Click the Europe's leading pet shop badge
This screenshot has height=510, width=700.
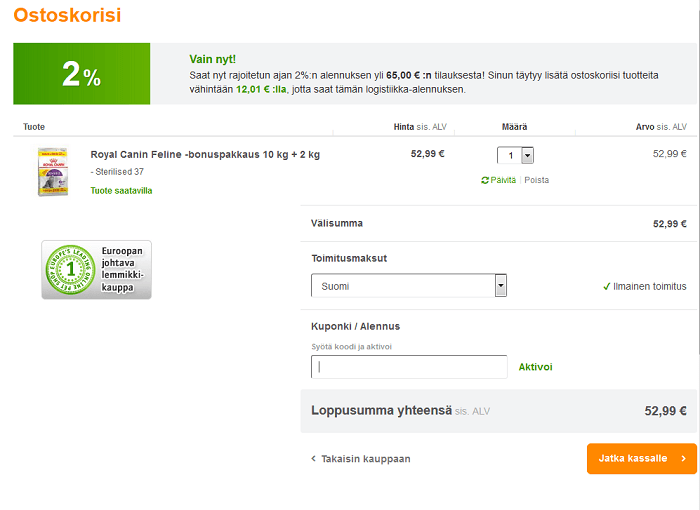[96, 270]
